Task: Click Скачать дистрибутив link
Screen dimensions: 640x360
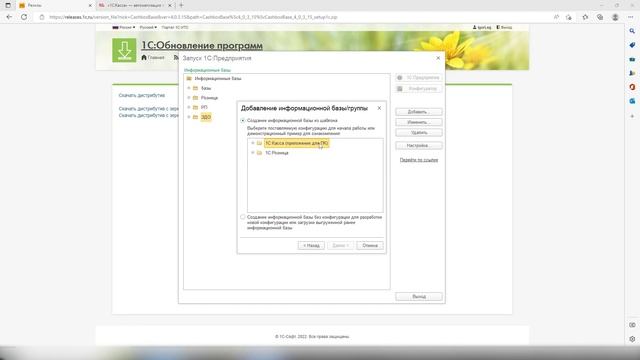Action: [x=142, y=95]
